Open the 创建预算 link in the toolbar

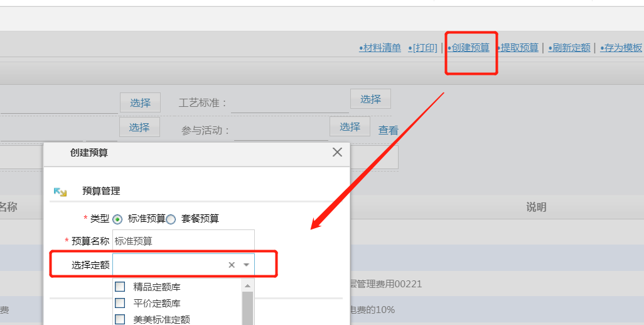pos(469,48)
